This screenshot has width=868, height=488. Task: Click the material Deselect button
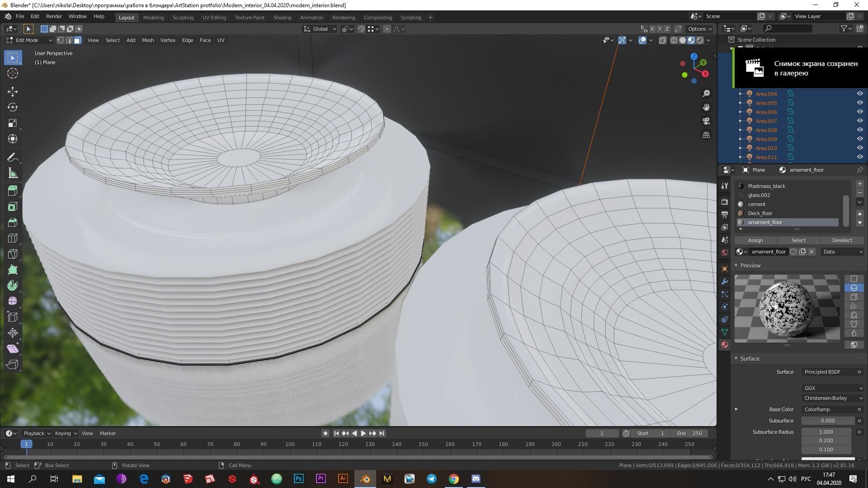click(x=842, y=240)
